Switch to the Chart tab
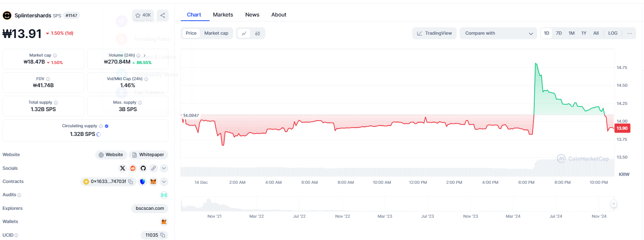 point(194,15)
